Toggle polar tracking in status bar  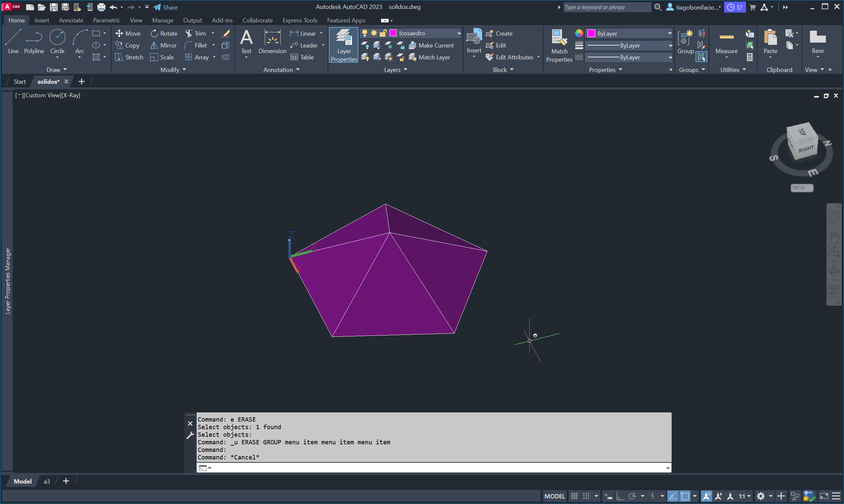point(632,496)
